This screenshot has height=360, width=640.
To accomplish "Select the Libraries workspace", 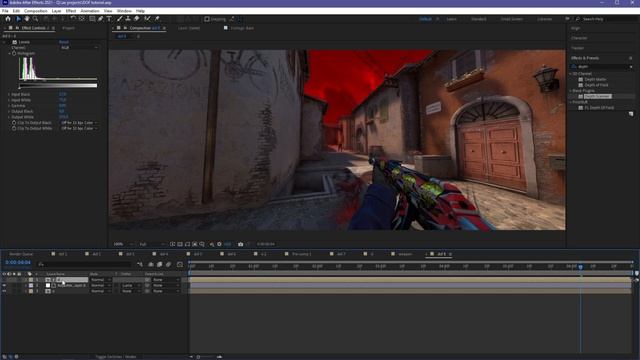I will (544, 19).
